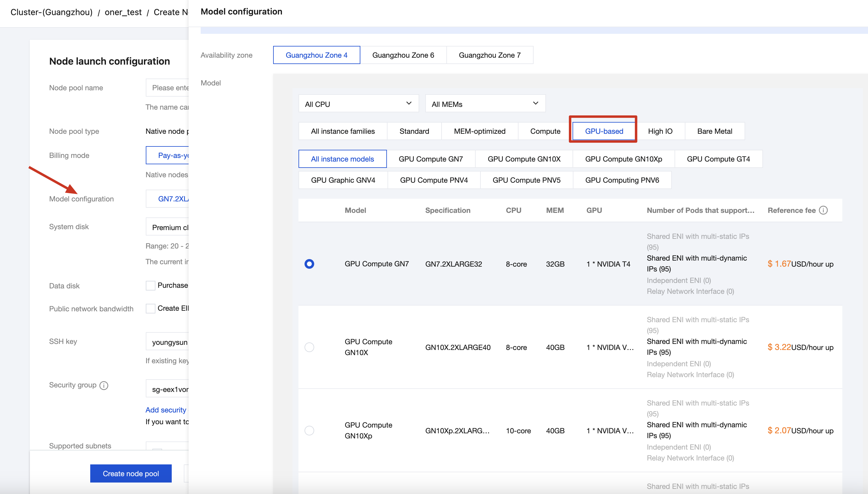Filter by GPU Compute GT4 model

coord(718,159)
